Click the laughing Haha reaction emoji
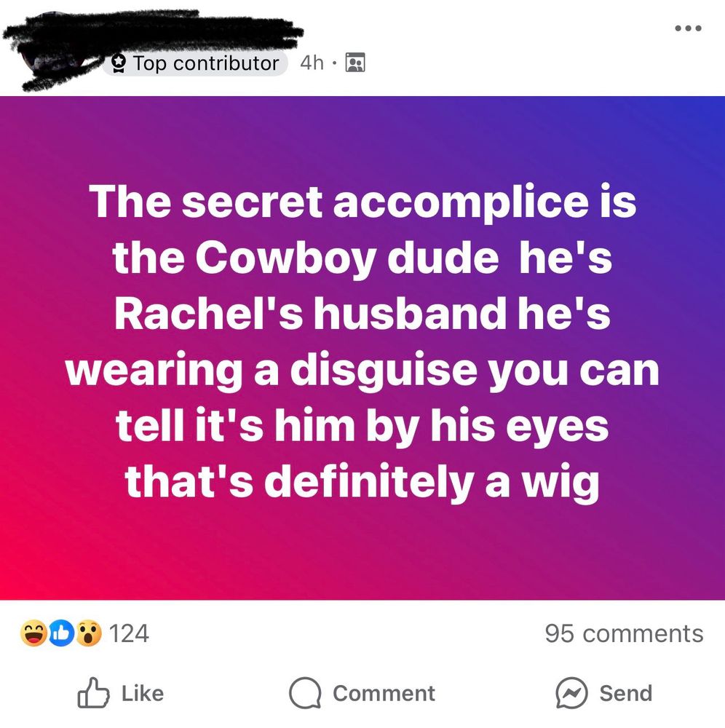The height and width of the screenshot is (728, 725). point(33,633)
